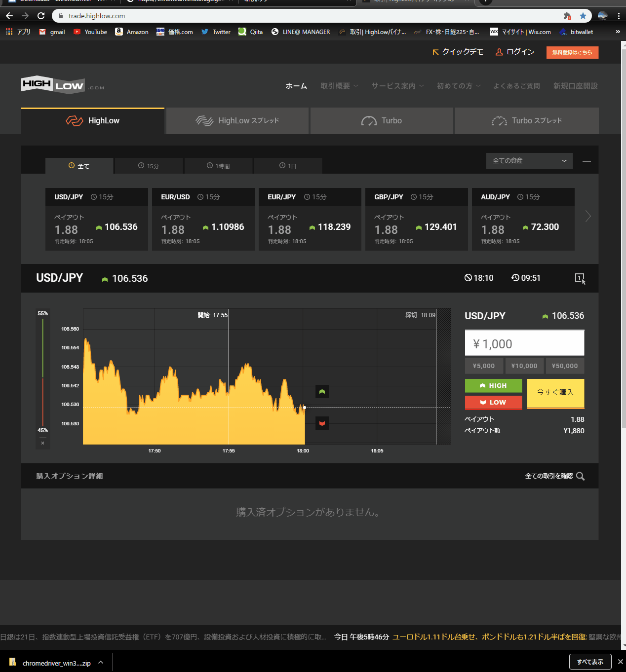Open 新規口座開設 in navigation

pyautogui.click(x=575, y=86)
